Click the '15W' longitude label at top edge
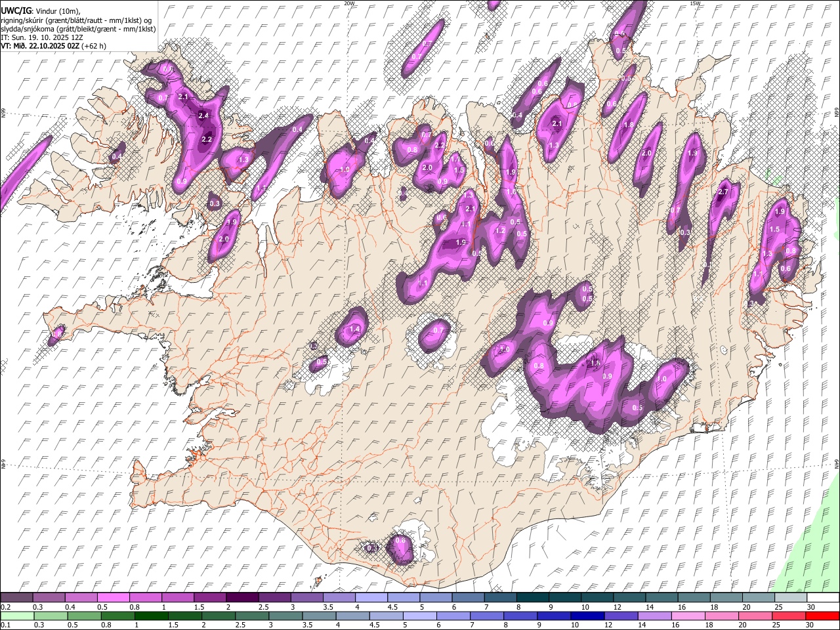Image resolution: width=840 pixels, height=630 pixels. tap(695, 3)
